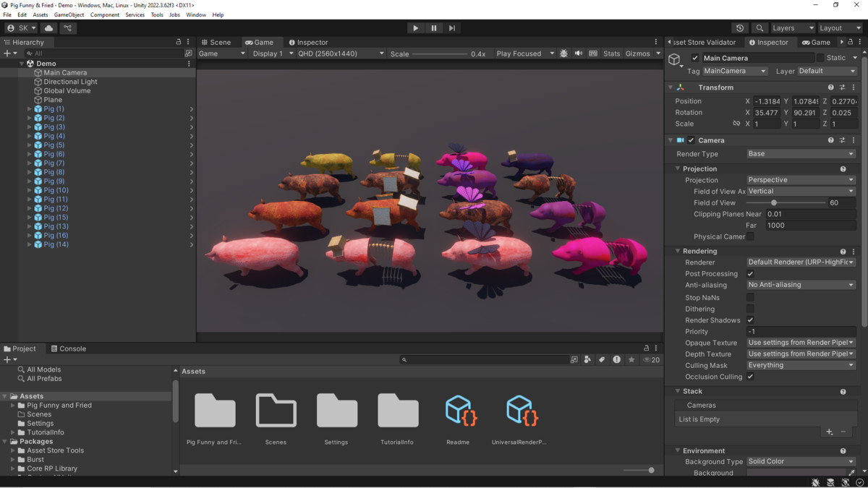The width and height of the screenshot is (868, 488).
Task: Click the background color eyedropper icon
Action: pos(851,473)
